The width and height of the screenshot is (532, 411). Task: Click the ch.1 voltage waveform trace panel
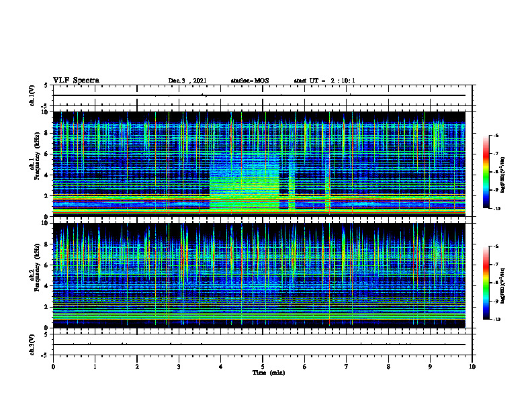coord(262,95)
